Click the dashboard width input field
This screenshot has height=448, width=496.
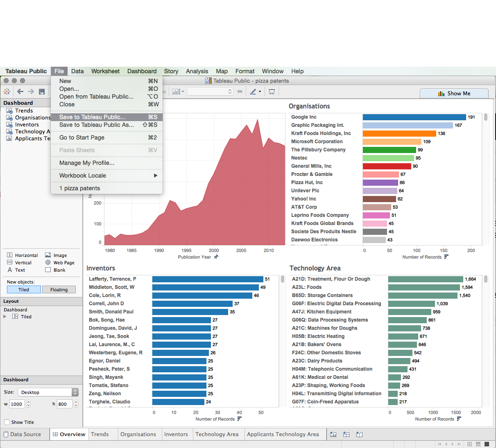coord(18,404)
